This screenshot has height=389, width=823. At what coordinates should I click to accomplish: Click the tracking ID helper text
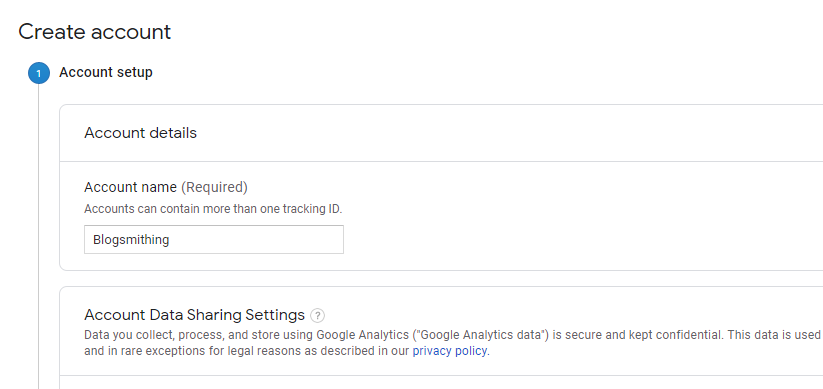click(213, 209)
